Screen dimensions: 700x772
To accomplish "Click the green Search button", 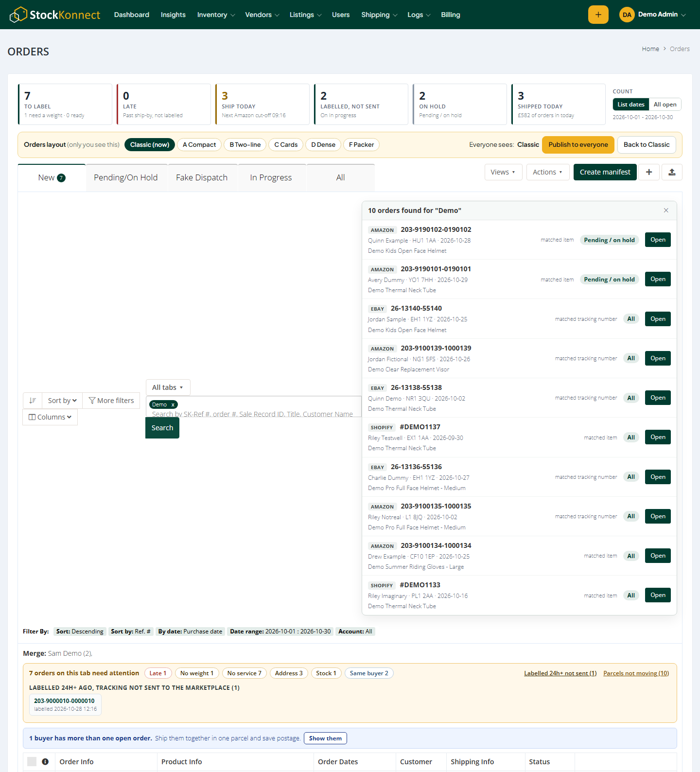I will pyautogui.click(x=162, y=428).
